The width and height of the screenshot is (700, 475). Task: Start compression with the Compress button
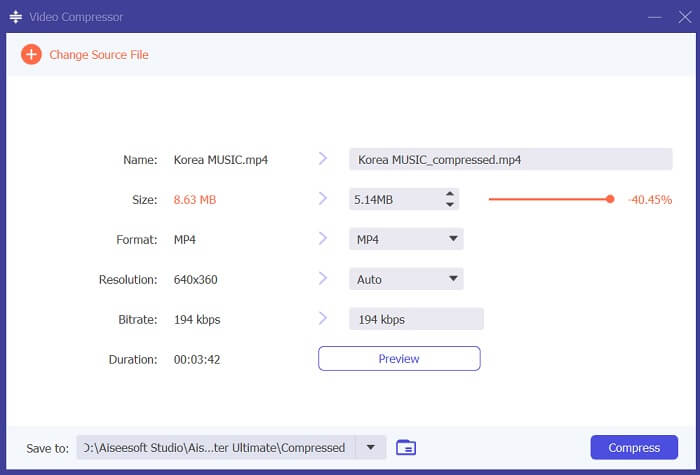coord(634,447)
